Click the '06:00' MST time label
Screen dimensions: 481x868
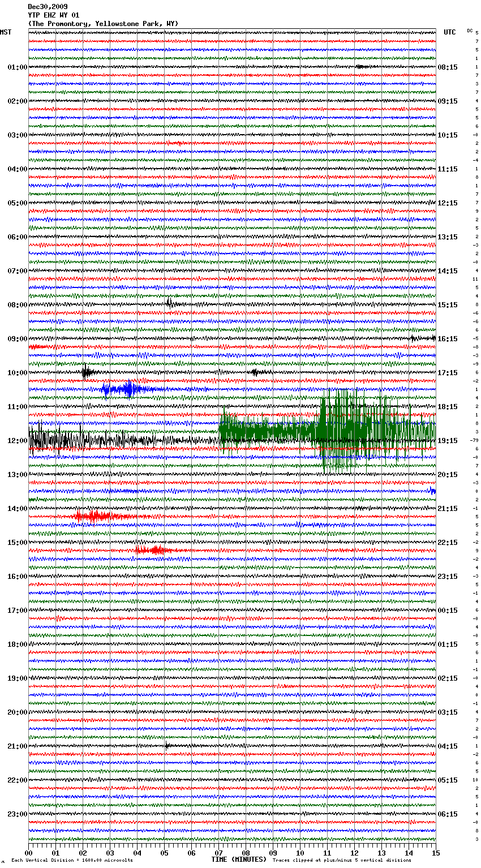[x=18, y=237]
